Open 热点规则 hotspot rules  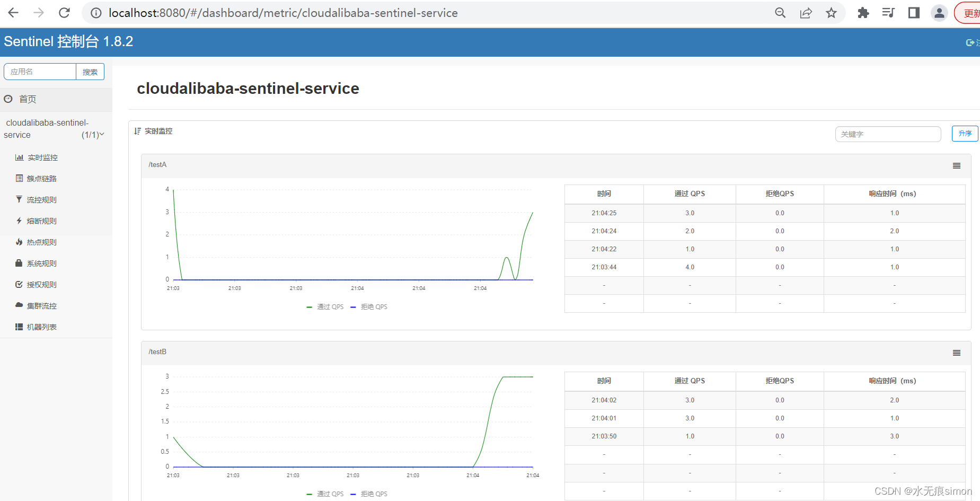(42, 242)
